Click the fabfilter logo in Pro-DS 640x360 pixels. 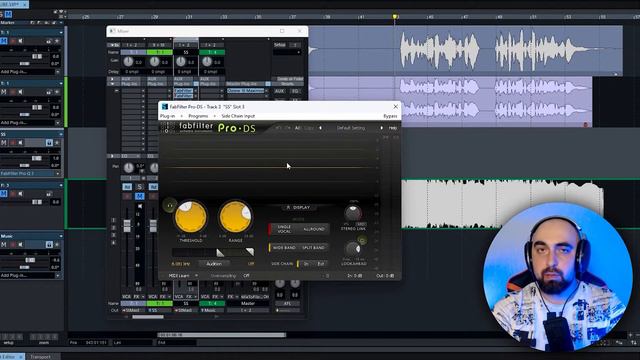coord(196,127)
